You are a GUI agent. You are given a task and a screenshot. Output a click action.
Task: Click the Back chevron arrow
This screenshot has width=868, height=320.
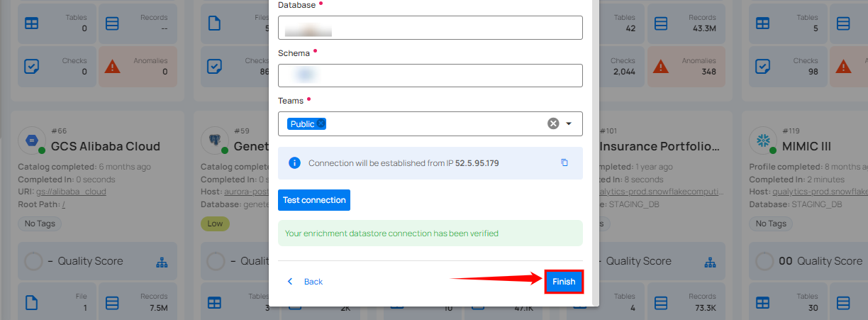(x=289, y=282)
